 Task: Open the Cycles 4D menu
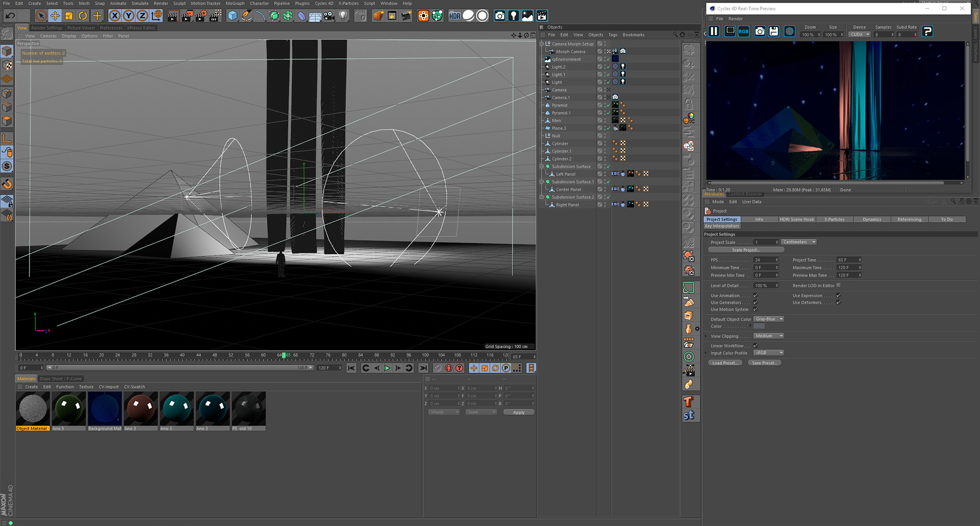click(324, 3)
